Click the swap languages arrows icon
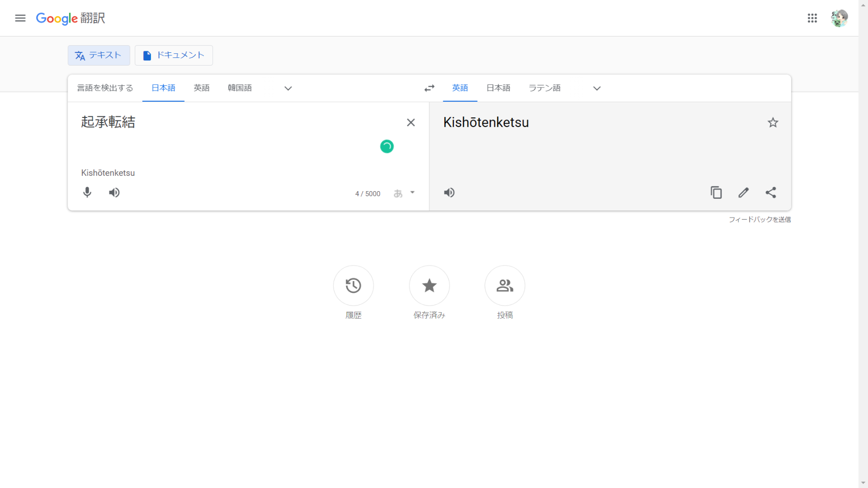This screenshot has width=868, height=488. click(x=429, y=88)
